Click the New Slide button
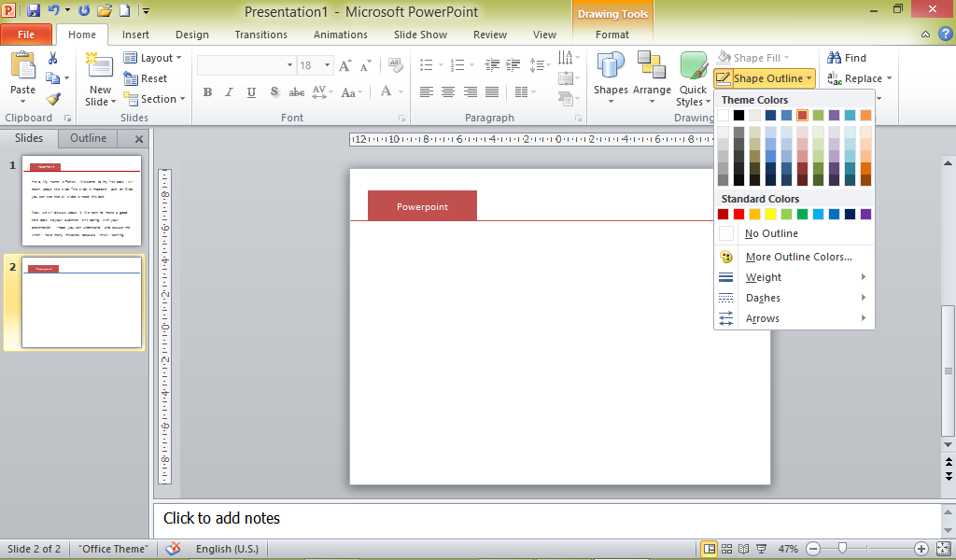Viewport: 956px width, 560px height. click(98, 75)
